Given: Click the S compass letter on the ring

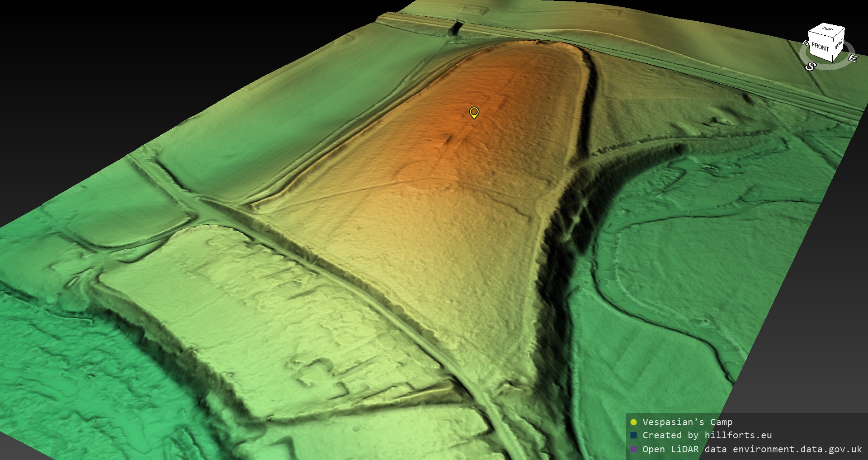Looking at the screenshot, I should tap(810, 66).
